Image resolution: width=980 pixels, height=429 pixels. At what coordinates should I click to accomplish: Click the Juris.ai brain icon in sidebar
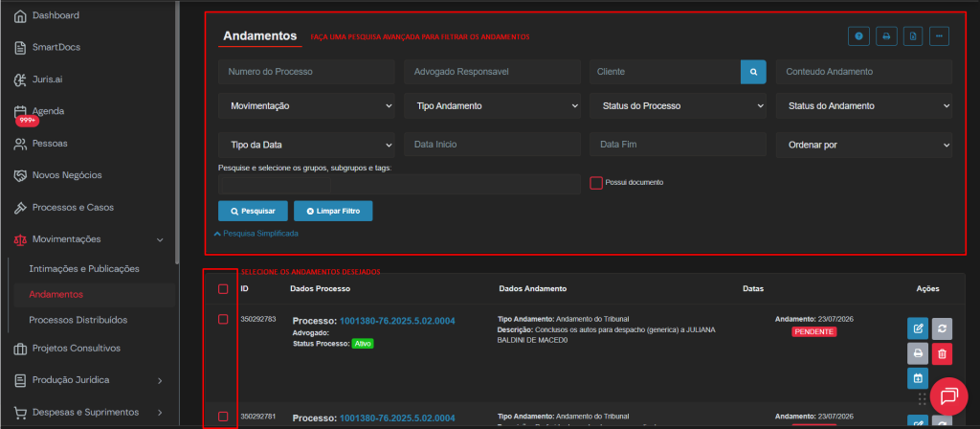pos(20,79)
